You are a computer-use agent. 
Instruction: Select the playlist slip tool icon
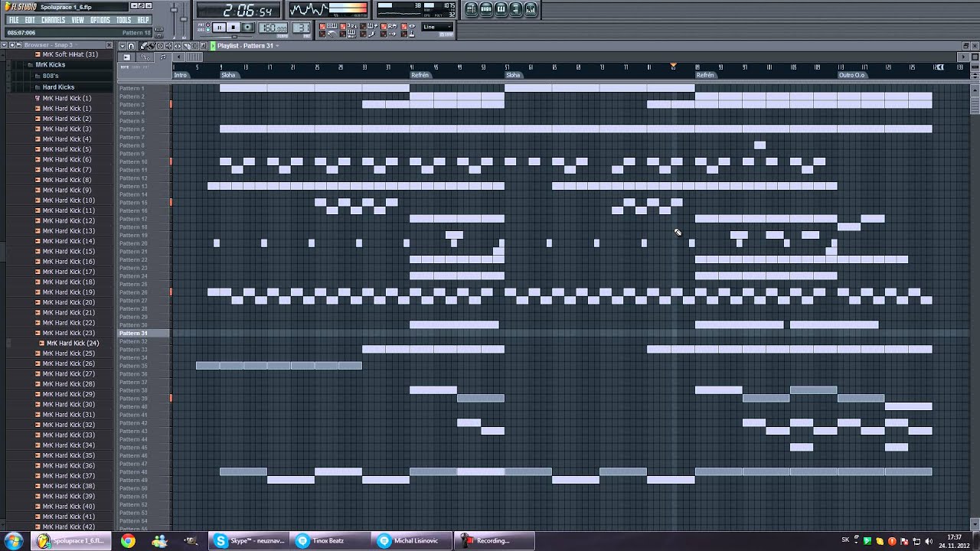[x=178, y=45]
